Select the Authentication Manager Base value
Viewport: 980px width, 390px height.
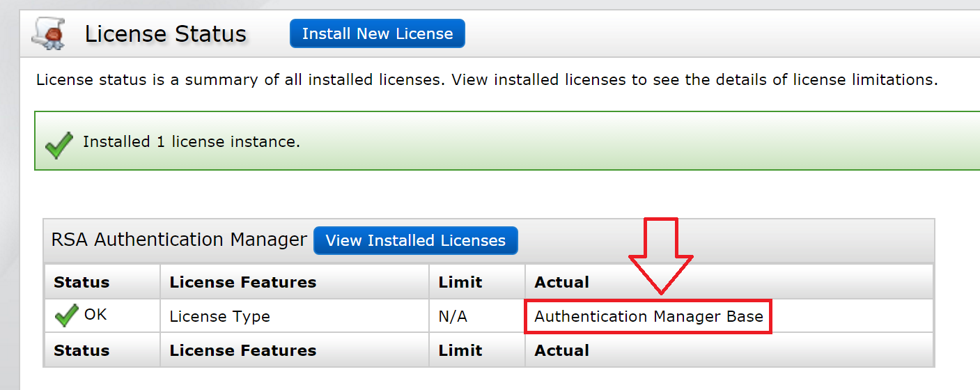click(648, 316)
